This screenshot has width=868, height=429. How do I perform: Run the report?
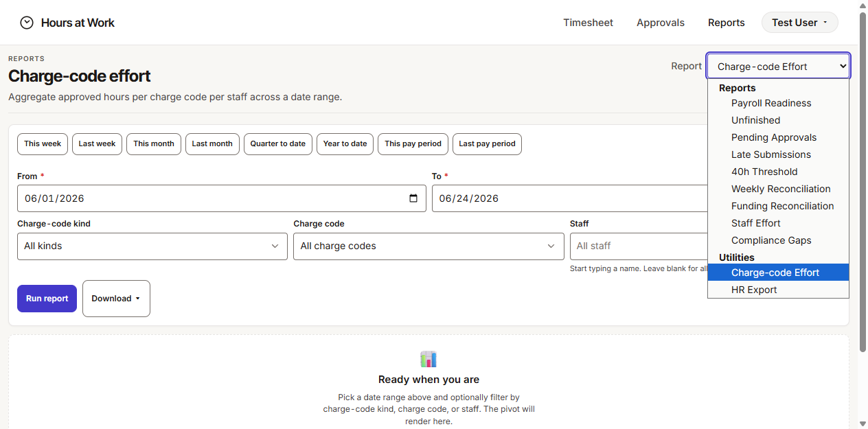click(x=47, y=299)
